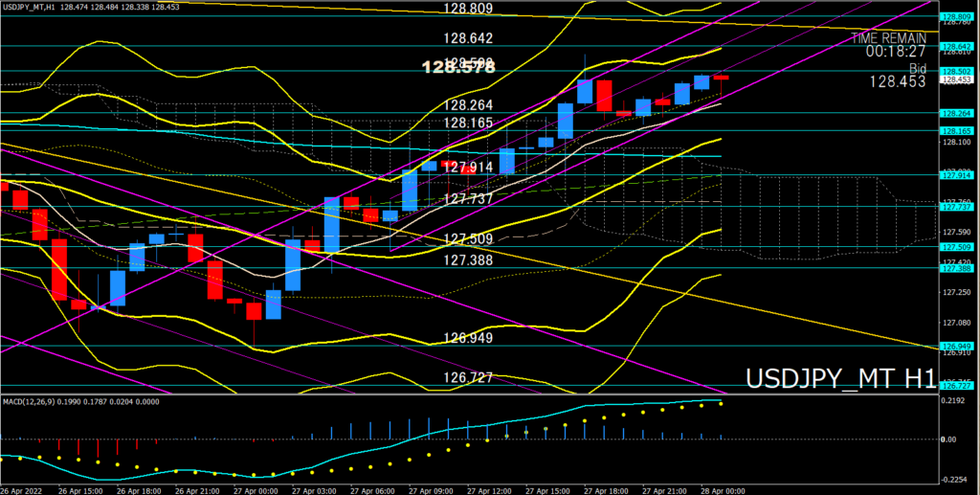The width and height of the screenshot is (980, 495).
Task: Click the 27 Apr 09:00 time-axis label
Action: [x=430, y=490]
